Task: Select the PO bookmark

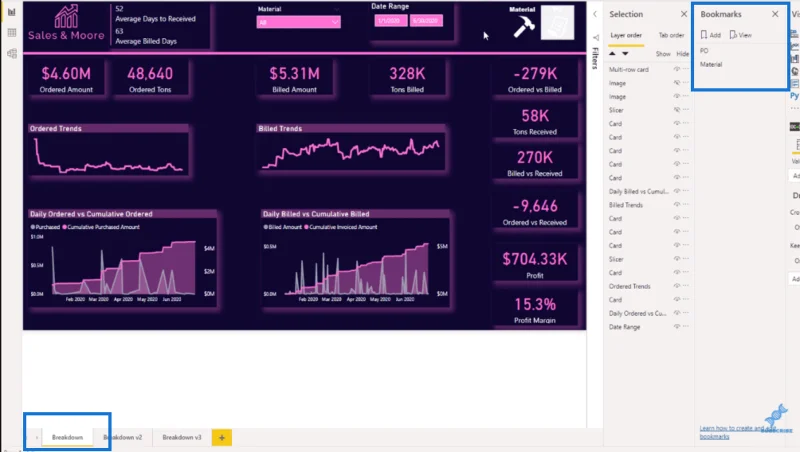Action: click(704, 51)
